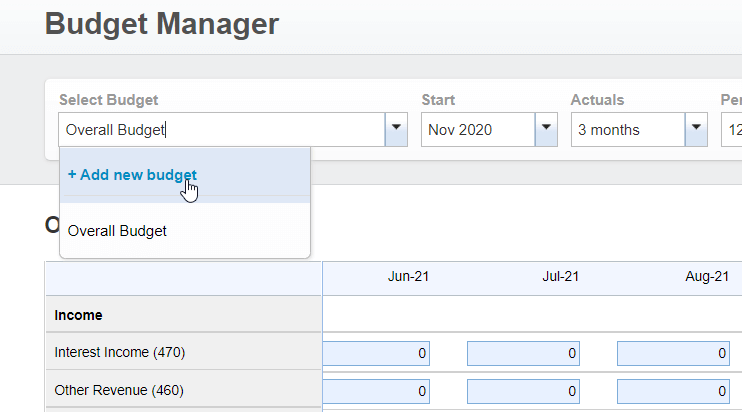Click the Actuals field showing 3 months

click(x=628, y=130)
